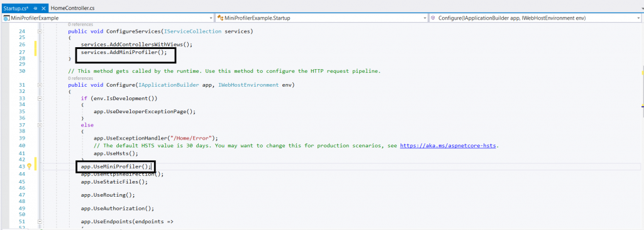Click line number 27 in the margin
Viewport: 644px width, 230px height.
pos(22,52)
